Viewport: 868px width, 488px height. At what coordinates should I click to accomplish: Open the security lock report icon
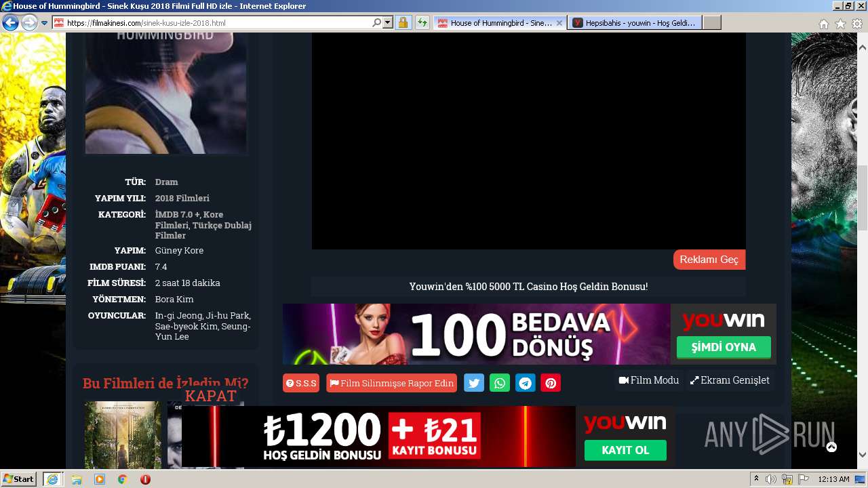[403, 23]
